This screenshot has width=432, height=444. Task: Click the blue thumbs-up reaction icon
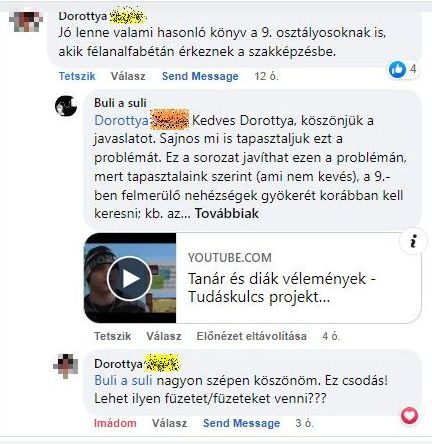click(x=397, y=70)
